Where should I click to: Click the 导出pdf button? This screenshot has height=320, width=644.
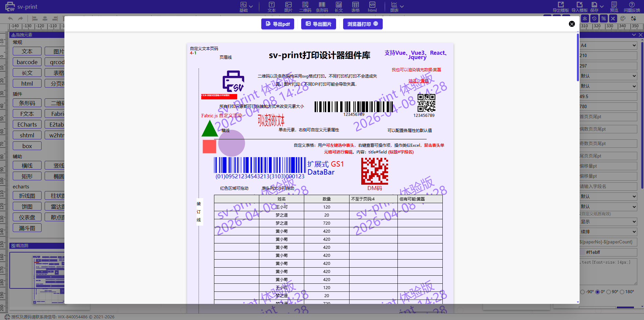[278, 24]
